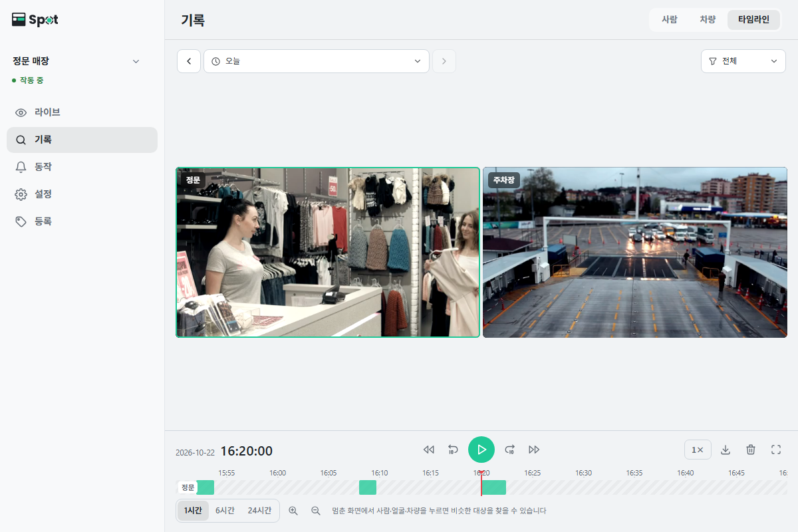Jump forward 10 seconds
Screen dimensions: 798x532
point(510,450)
